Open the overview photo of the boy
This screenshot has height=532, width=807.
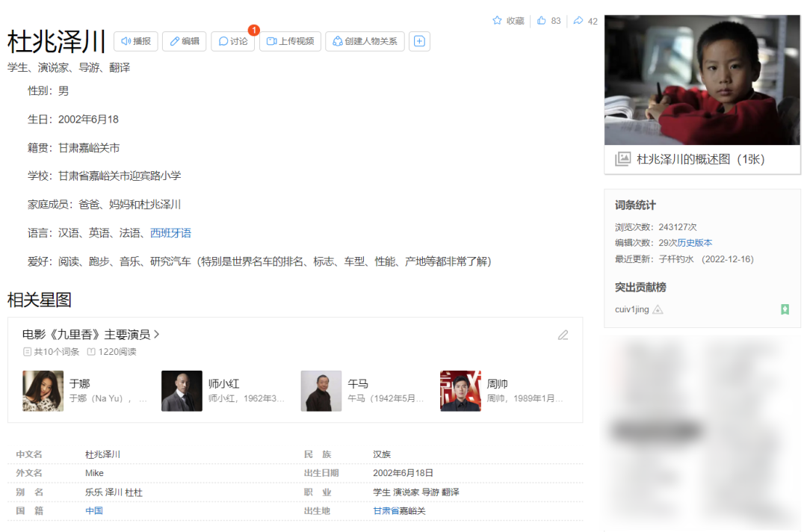click(x=702, y=80)
